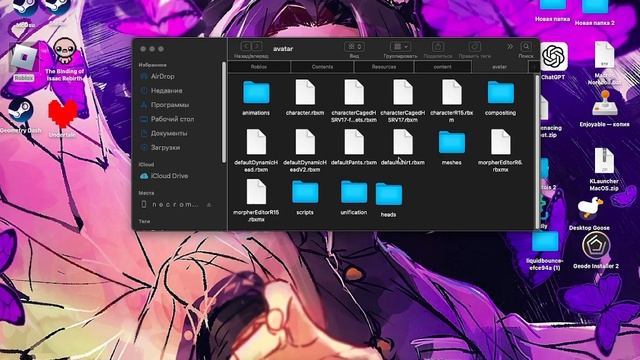Viewport: 640px width, 360px height.
Task: Open the scripts folder
Action: click(x=305, y=192)
